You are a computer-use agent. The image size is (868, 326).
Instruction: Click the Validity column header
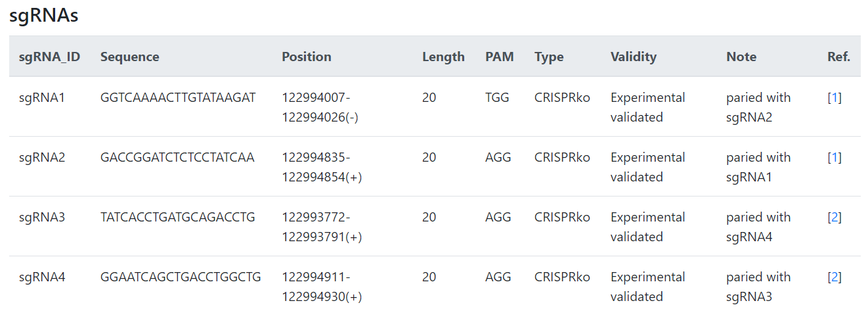(634, 57)
